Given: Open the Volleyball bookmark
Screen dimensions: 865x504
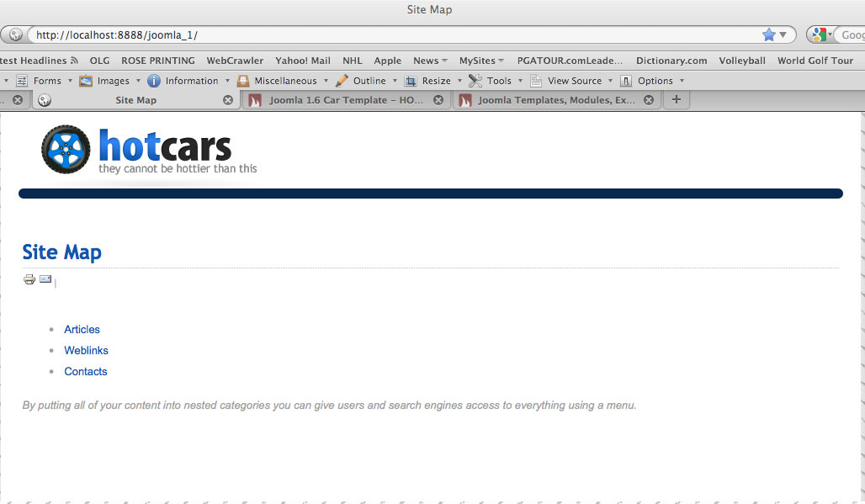Looking at the screenshot, I should (x=742, y=61).
